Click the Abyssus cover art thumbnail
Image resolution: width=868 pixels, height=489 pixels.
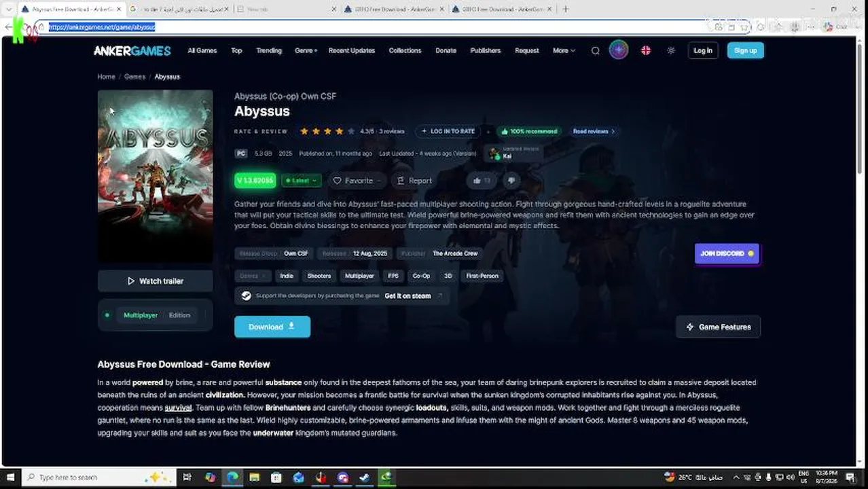pos(155,177)
